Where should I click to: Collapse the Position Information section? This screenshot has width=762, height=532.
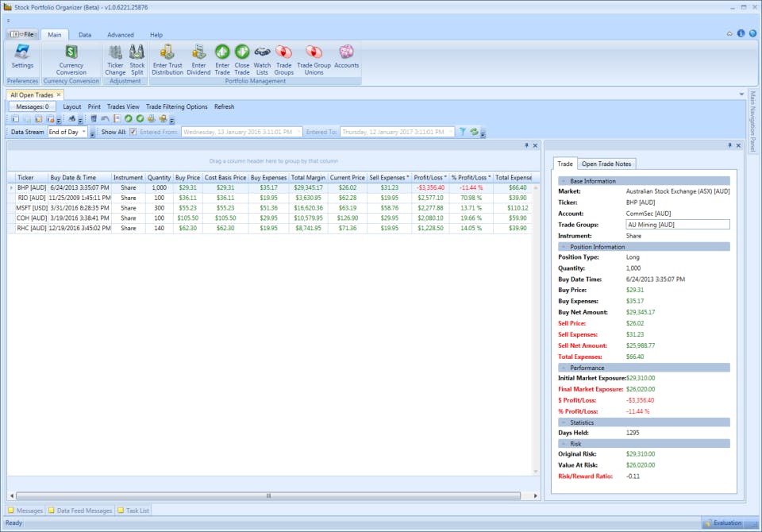click(x=562, y=246)
